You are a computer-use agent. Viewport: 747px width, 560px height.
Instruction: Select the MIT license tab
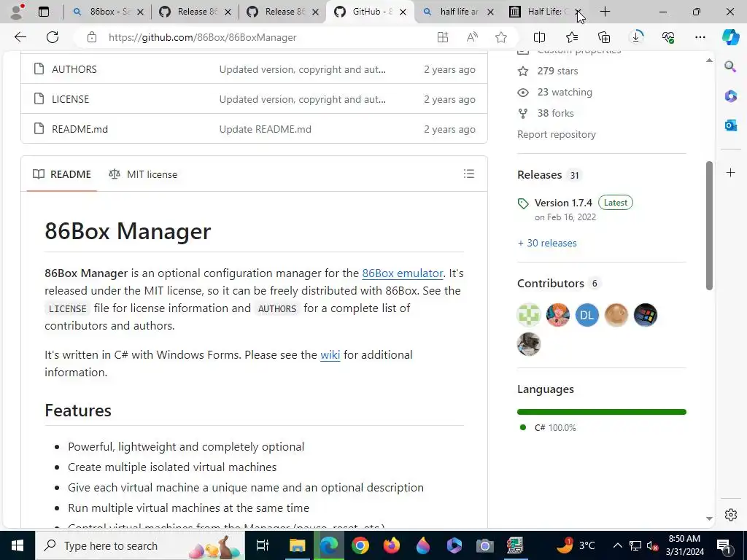(x=143, y=174)
